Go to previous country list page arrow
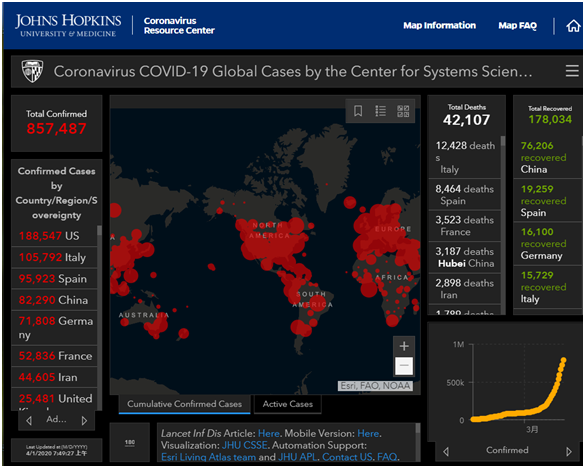The width and height of the screenshot is (585, 468). click(29, 421)
